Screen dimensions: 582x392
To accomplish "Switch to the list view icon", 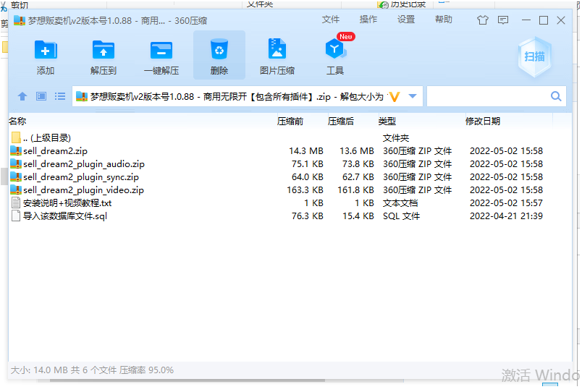I will click(x=60, y=96).
